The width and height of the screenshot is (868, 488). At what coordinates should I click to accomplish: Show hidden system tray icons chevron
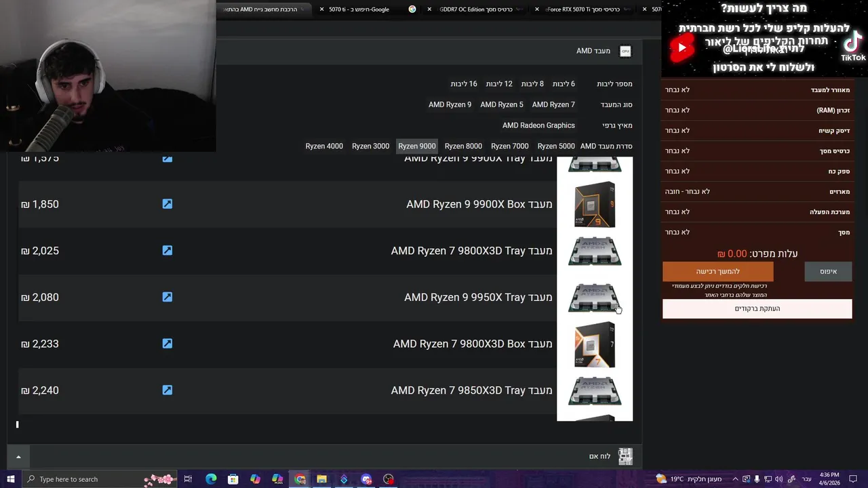735,479
